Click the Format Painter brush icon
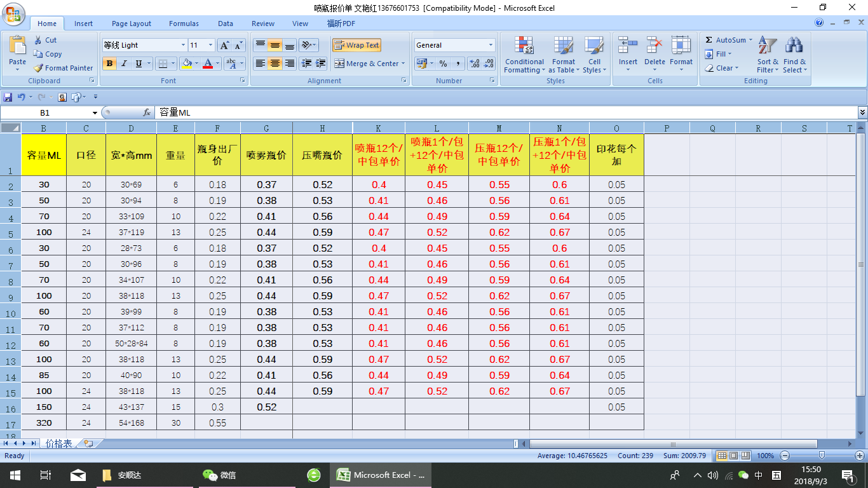Viewport: 868px width, 488px height. coord(39,68)
